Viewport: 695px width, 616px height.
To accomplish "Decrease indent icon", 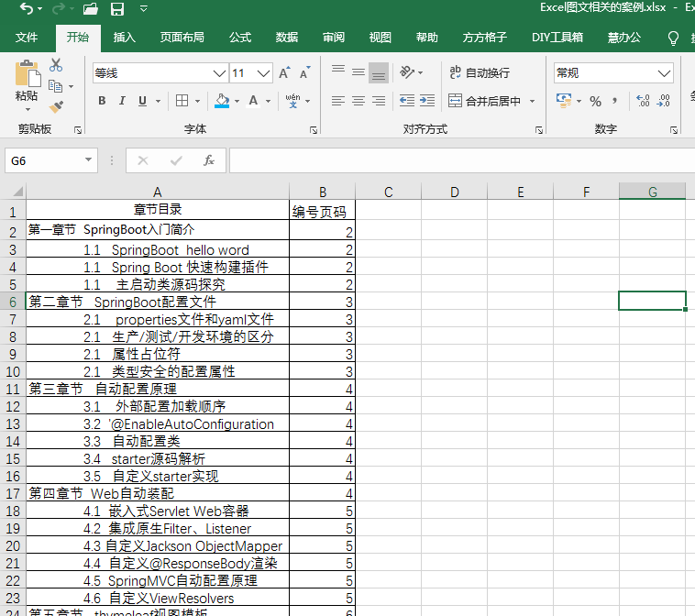I will [x=407, y=101].
